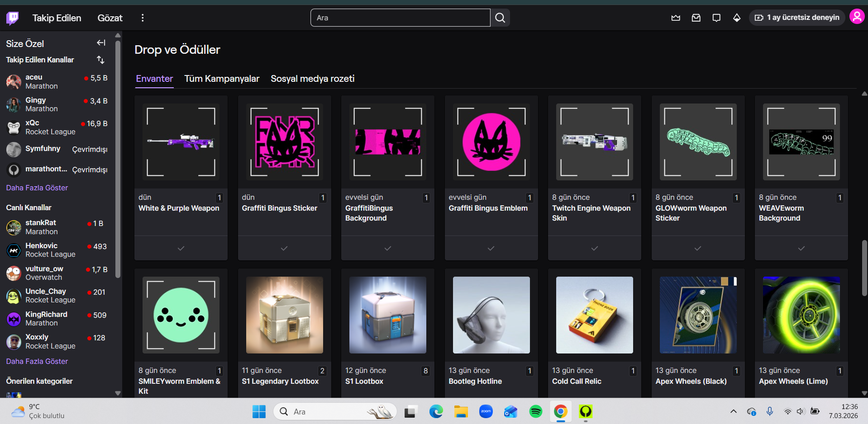The image size is (868, 424).
Task: Expand followed channels with Daha Fazla Göster
Action: [37, 188]
